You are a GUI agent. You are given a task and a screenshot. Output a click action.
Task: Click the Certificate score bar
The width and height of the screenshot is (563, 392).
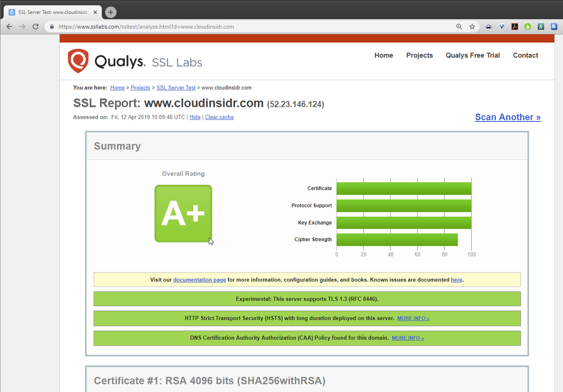(x=404, y=188)
